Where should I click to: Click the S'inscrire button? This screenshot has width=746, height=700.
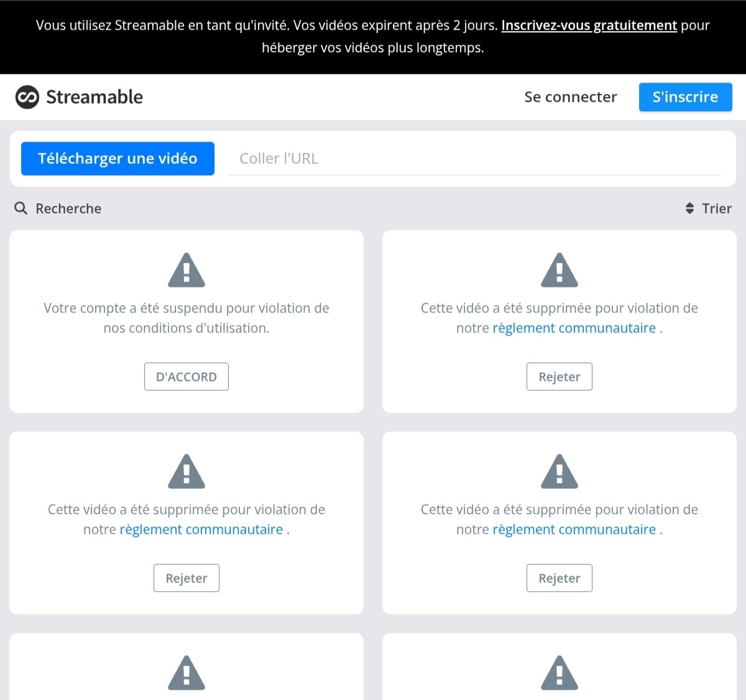pyautogui.click(x=685, y=97)
